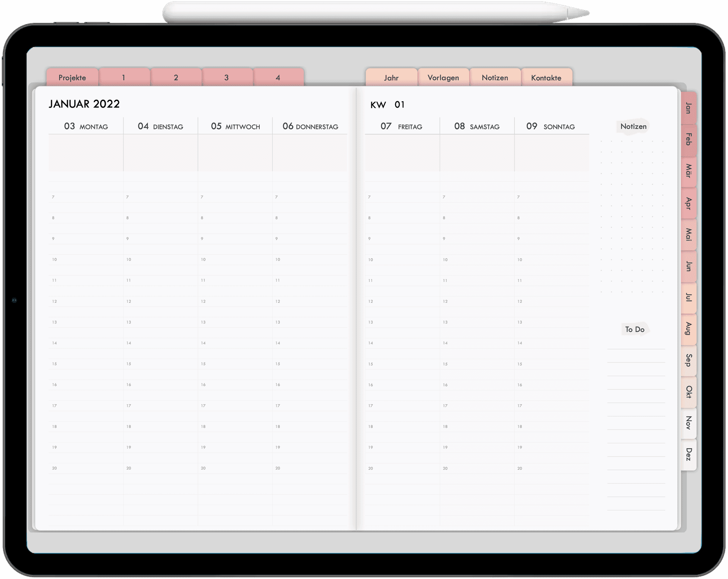Select the 05 Mittwoch day header
Screen dimensions: 728x579
(235, 126)
